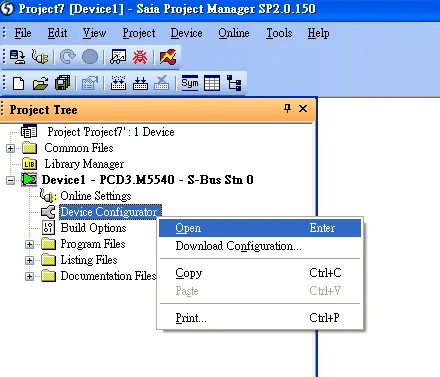Expand the Listing Files folder
The image size is (440, 377).
[29, 260]
